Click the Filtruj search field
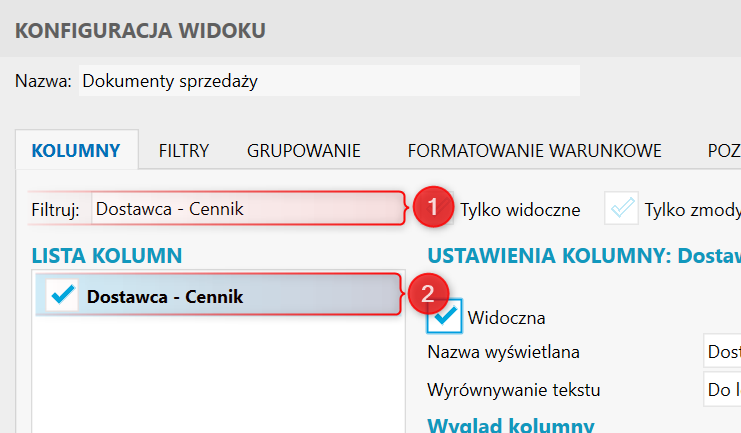Screen dimensions: 741x433 click(245, 210)
